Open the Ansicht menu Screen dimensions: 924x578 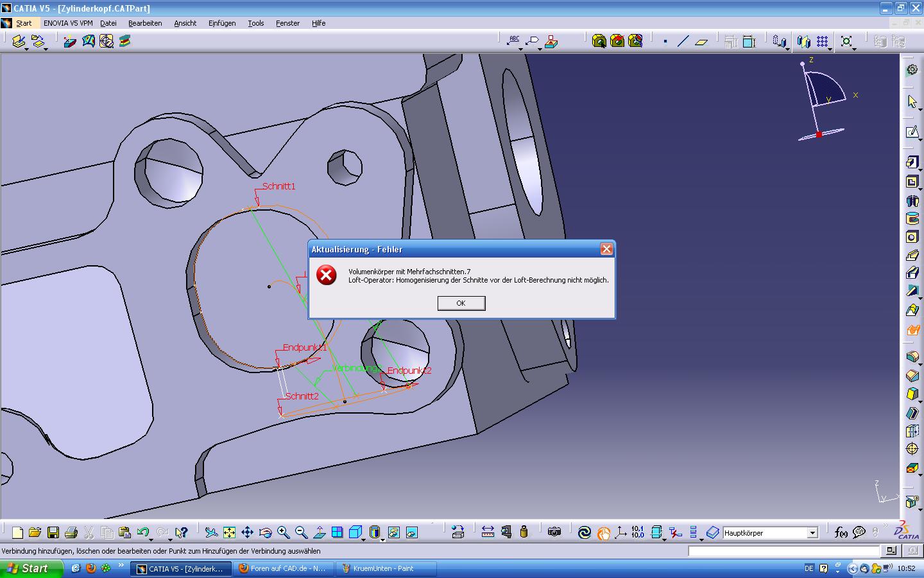185,23
